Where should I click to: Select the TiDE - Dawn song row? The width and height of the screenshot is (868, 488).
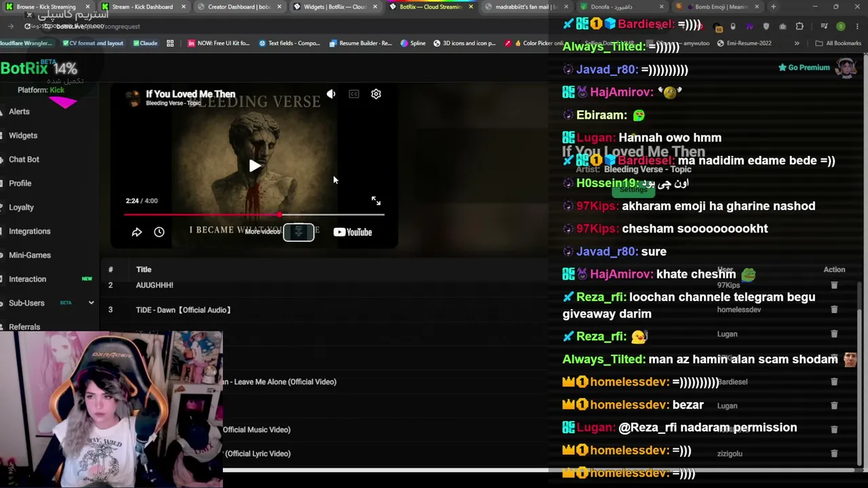click(x=477, y=310)
